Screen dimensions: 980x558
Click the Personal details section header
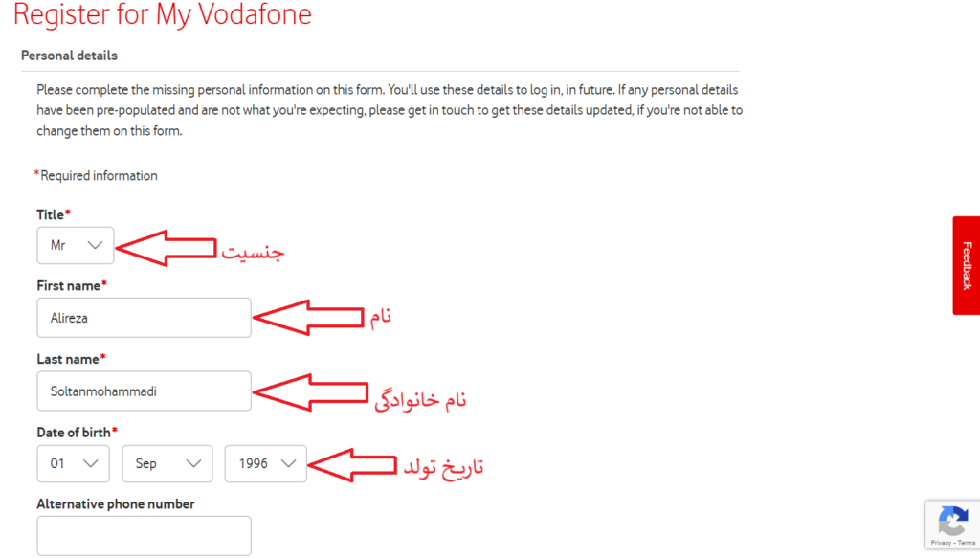tap(69, 56)
